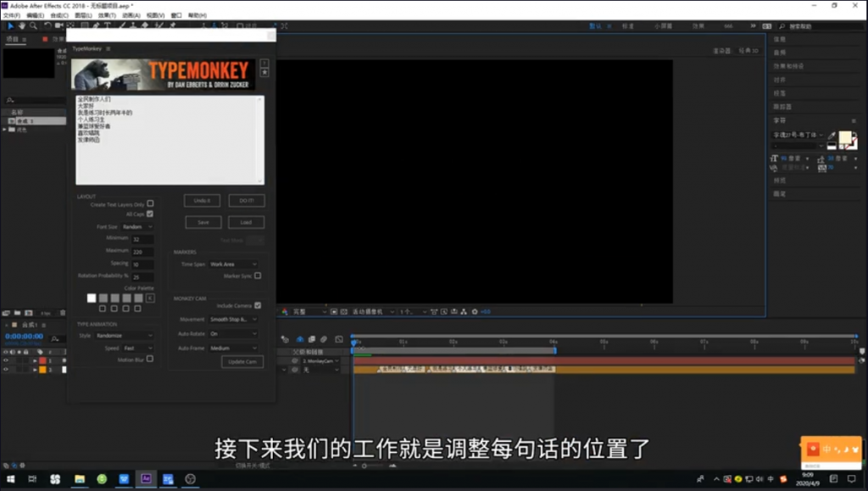The image size is (868, 491).
Task: Click the reset exposure gear icon in viewer
Action: 475,312
